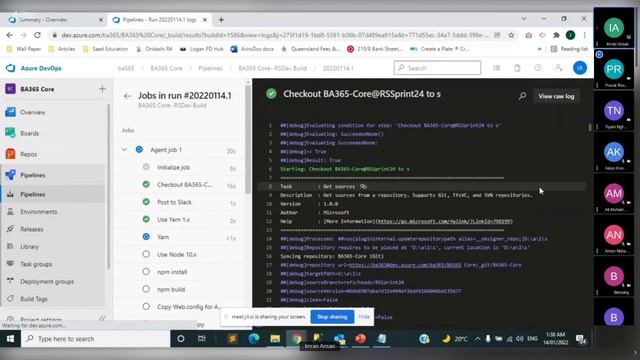Select the Copy Web.config step
Screen dimensions: 640x360
pyautogui.click(x=180, y=307)
